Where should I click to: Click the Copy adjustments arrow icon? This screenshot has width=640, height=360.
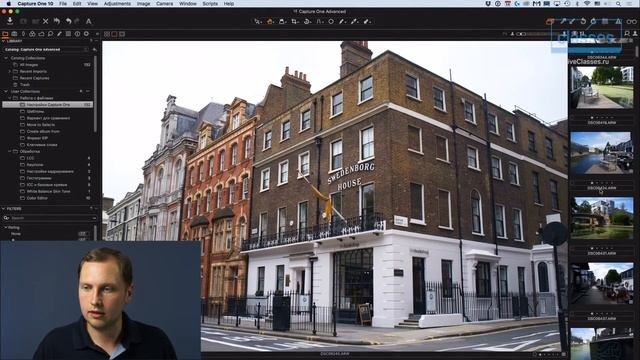point(563,21)
